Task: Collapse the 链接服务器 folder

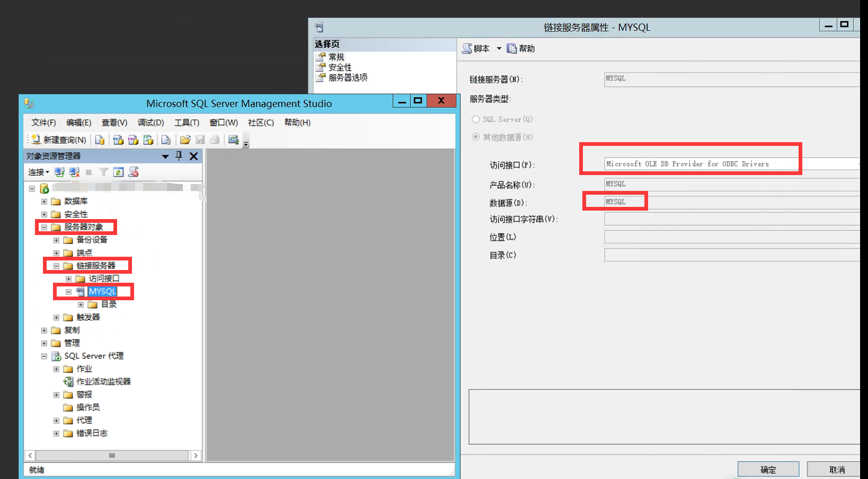Action: pos(56,266)
